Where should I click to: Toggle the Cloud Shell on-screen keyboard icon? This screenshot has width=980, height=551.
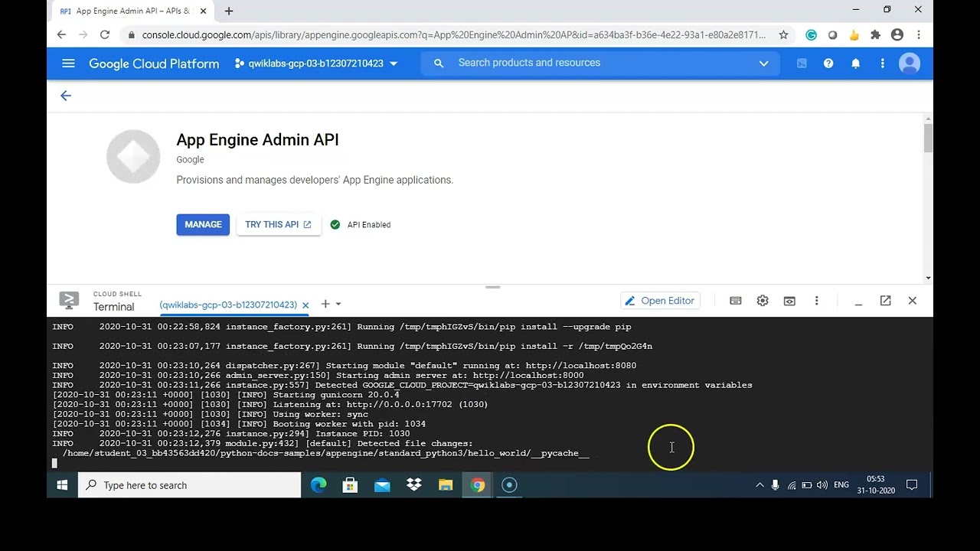tap(736, 301)
